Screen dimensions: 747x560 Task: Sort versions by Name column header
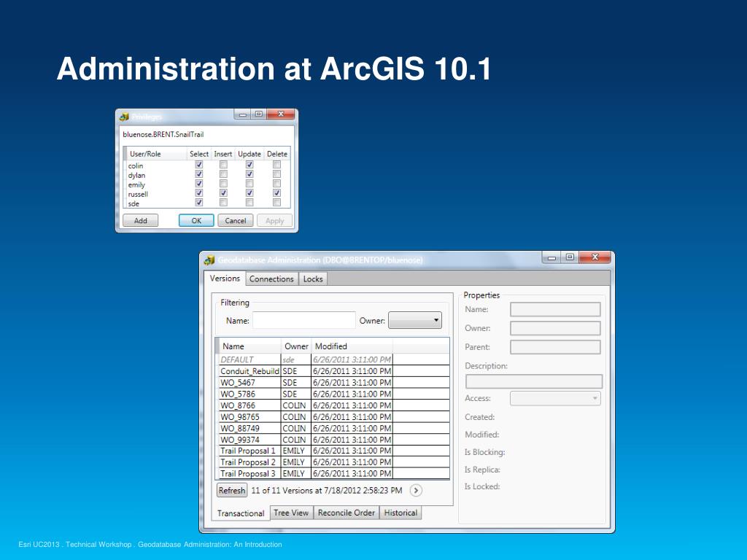249,346
